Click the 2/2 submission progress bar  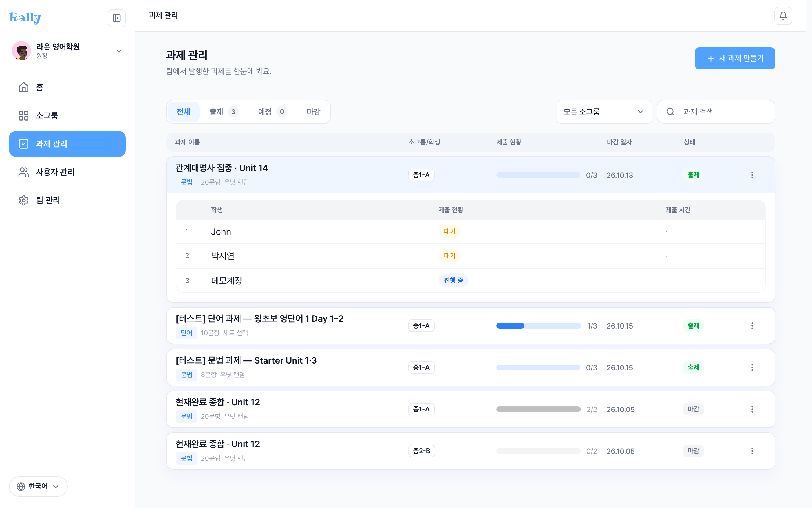click(538, 409)
